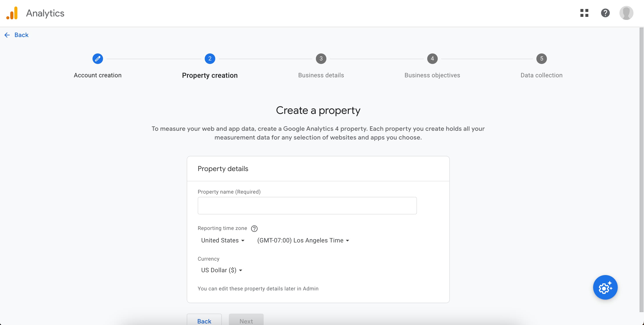Click the user account avatar

[x=626, y=13]
